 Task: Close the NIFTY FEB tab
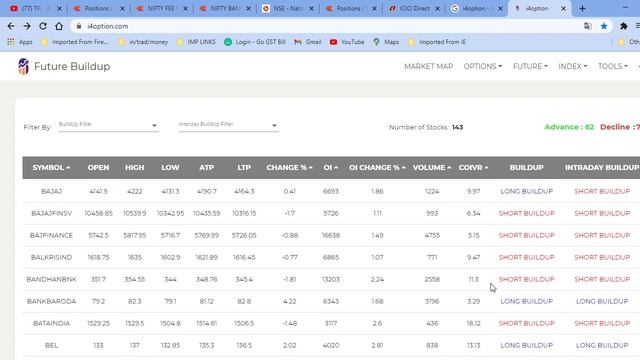(x=185, y=9)
